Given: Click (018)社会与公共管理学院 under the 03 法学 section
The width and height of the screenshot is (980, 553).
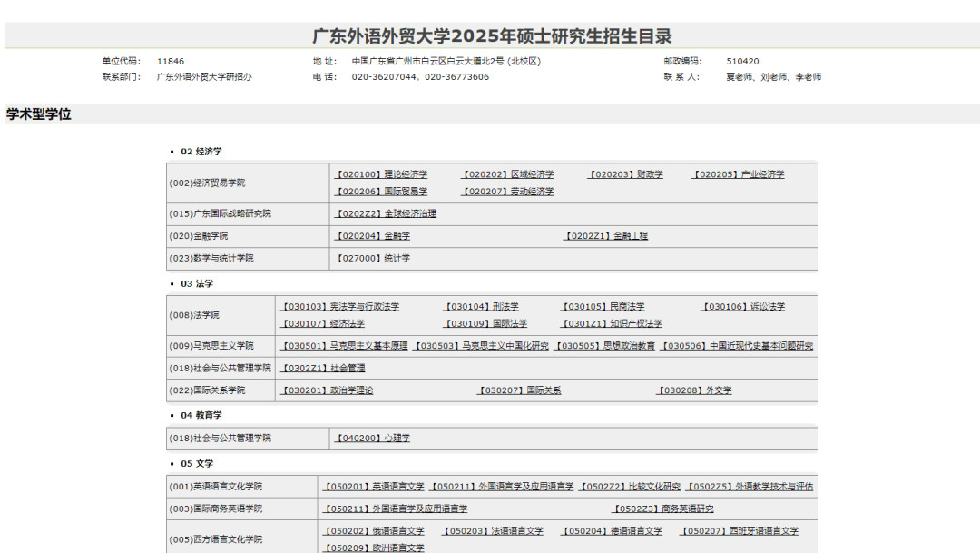Looking at the screenshot, I should tap(221, 369).
